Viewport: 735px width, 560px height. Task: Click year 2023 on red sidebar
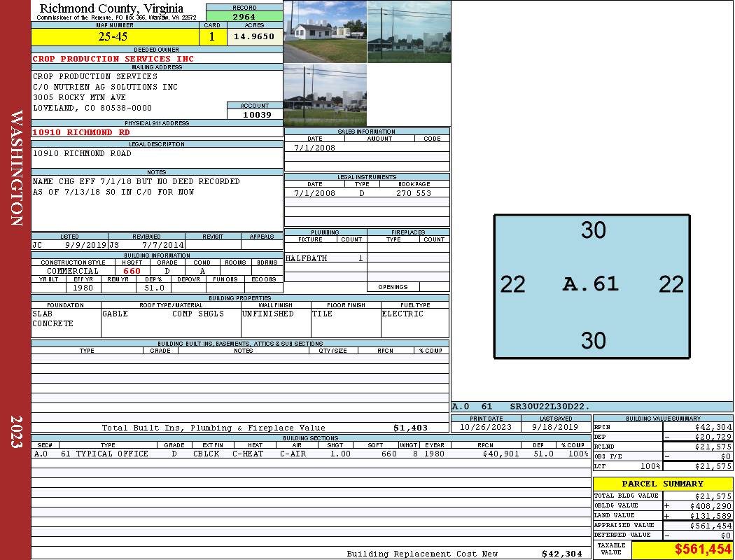pos(16,432)
